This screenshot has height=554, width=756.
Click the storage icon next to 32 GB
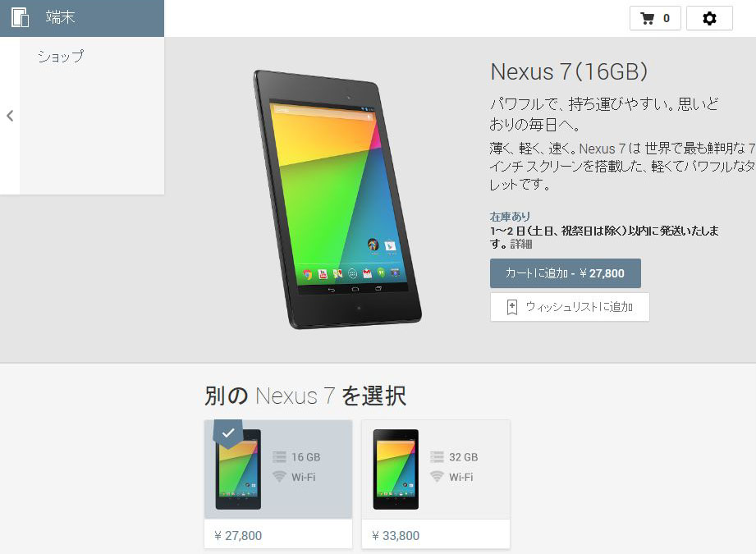tap(437, 456)
